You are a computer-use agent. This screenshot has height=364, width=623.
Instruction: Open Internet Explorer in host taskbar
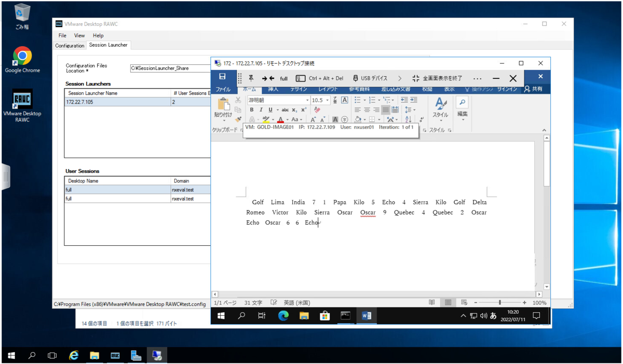click(74, 356)
